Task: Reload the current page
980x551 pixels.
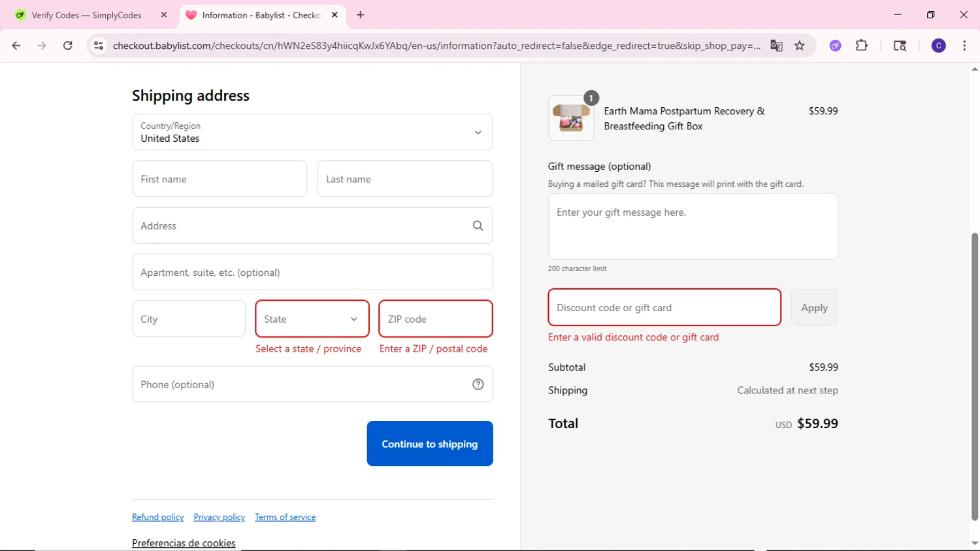Action: pos(68,46)
